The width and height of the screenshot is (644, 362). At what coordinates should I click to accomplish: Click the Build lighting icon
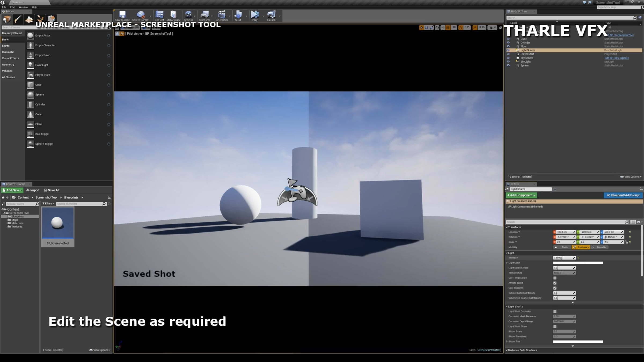point(238,16)
